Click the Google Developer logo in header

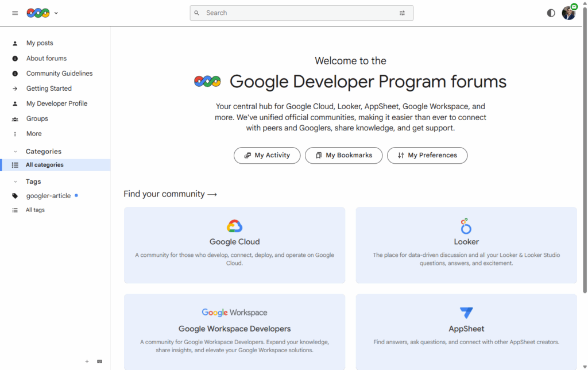[38, 13]
